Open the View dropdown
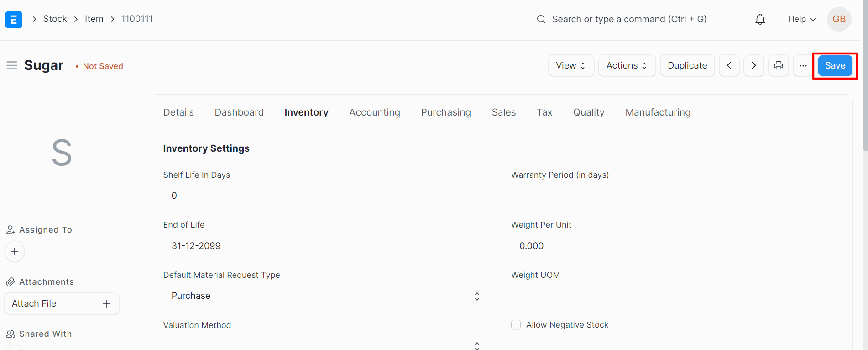 click(571, 65)
